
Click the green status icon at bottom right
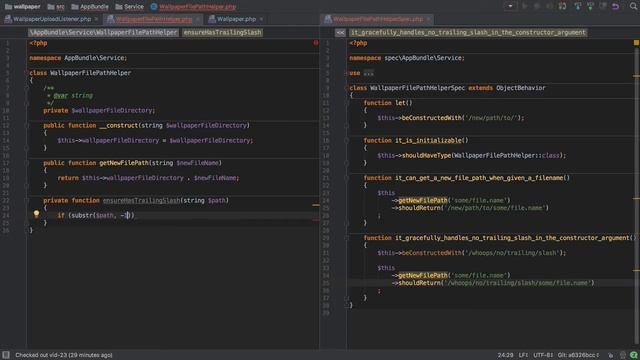[x=633, y=355]
